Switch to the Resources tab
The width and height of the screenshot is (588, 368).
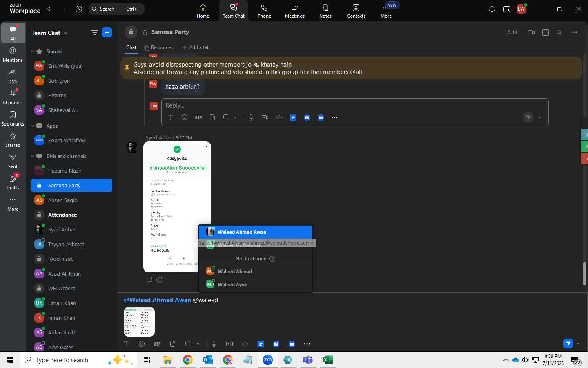pos(158,47)
